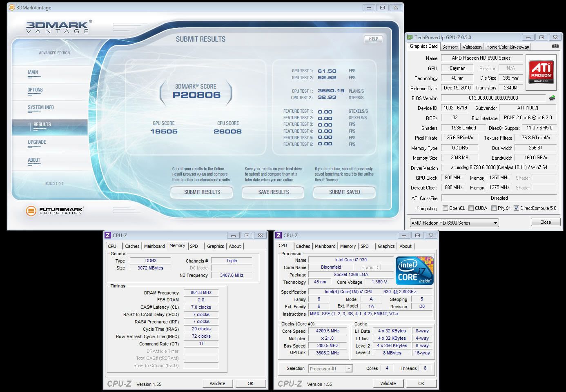Screen dimensions: 566x392
Task: Toggle the CUDA checkbox
Action: click(471, 208)
